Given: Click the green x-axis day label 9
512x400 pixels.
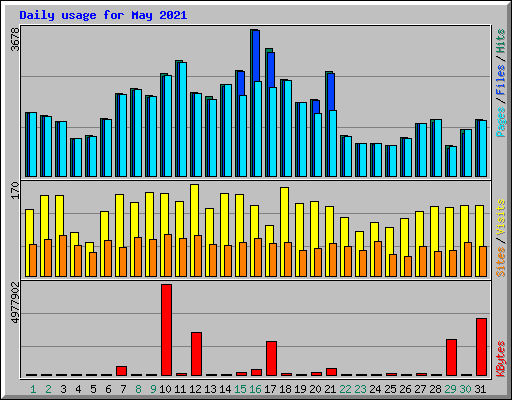Looking at the screenshot, I should pyautogui.click(x=153, y=389).
